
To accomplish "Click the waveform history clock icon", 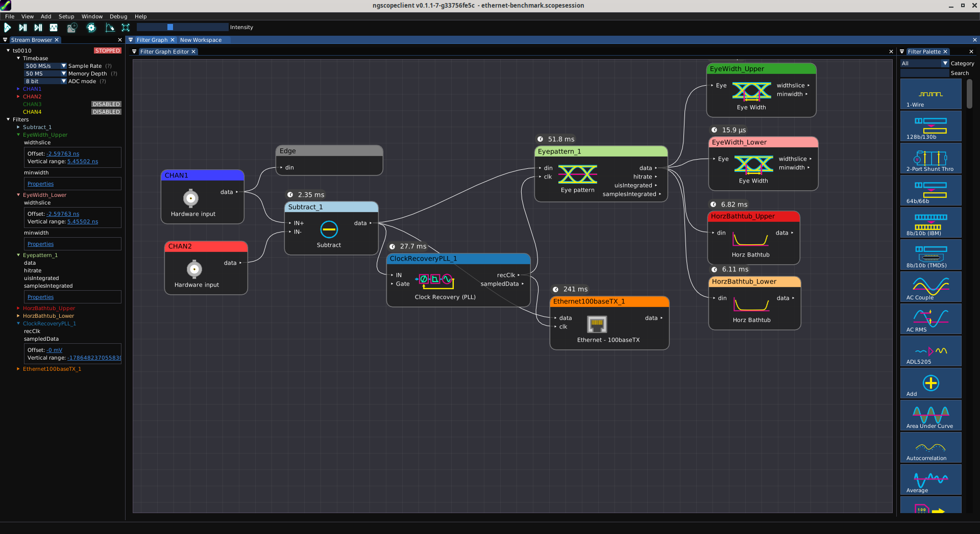I will click(72, 28).
